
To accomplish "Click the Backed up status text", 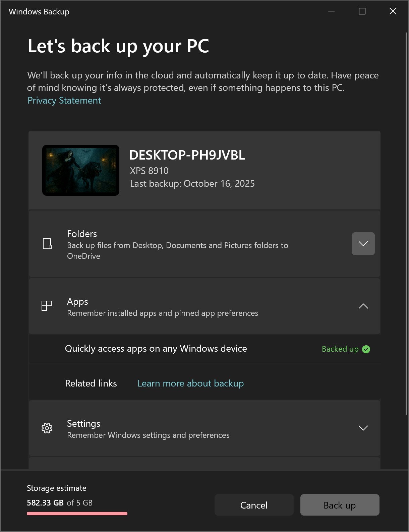I will tap(340, 349).
